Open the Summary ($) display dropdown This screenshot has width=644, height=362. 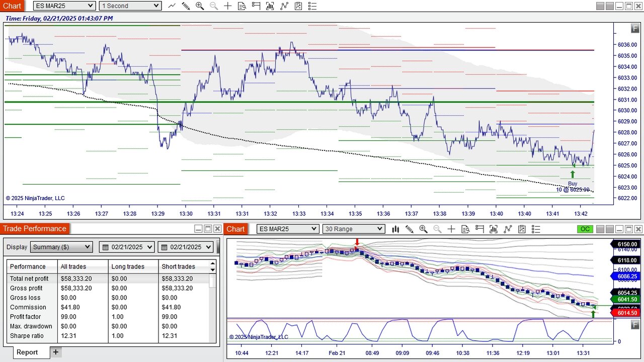click(61, 247)
